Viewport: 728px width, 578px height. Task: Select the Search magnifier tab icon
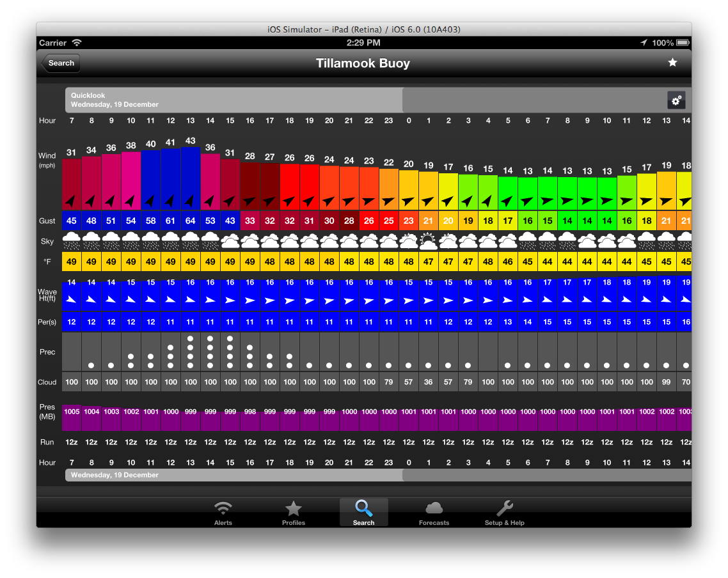[x=363, y=510]
